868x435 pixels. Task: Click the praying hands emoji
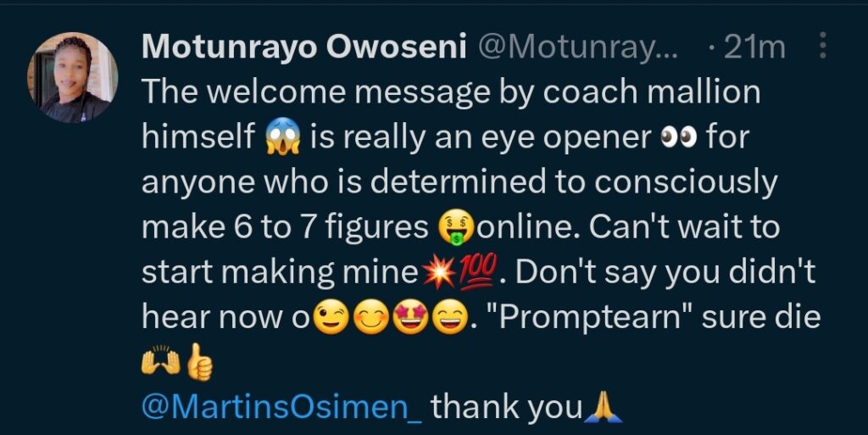604,409
